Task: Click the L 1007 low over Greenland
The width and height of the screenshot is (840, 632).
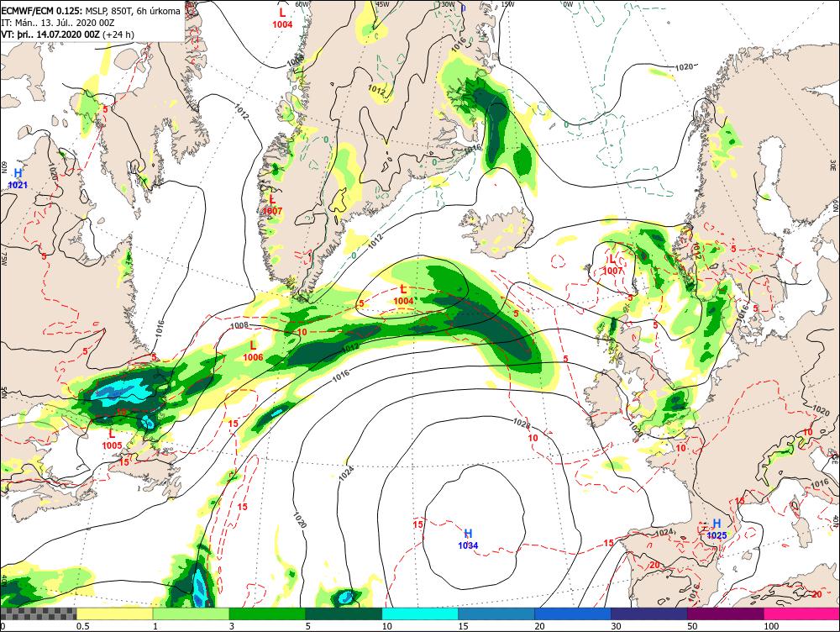Action: pos(272,205)
